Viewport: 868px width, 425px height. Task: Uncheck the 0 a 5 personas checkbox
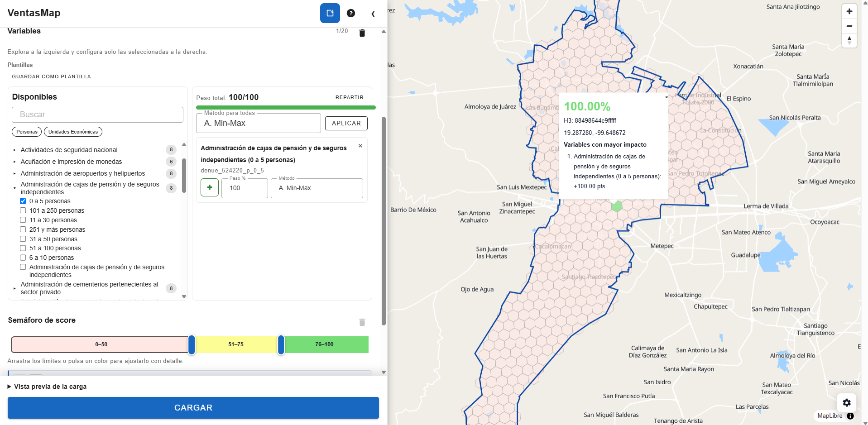click(23, 201)
